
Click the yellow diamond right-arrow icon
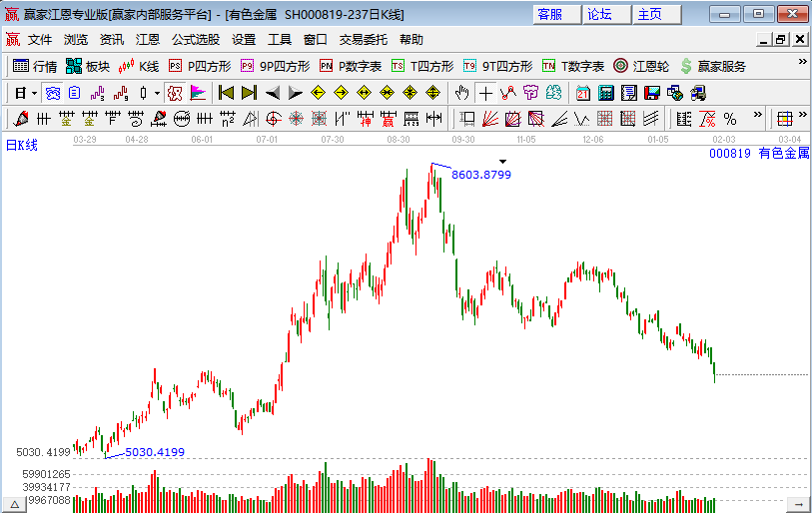tap(342, 93)
